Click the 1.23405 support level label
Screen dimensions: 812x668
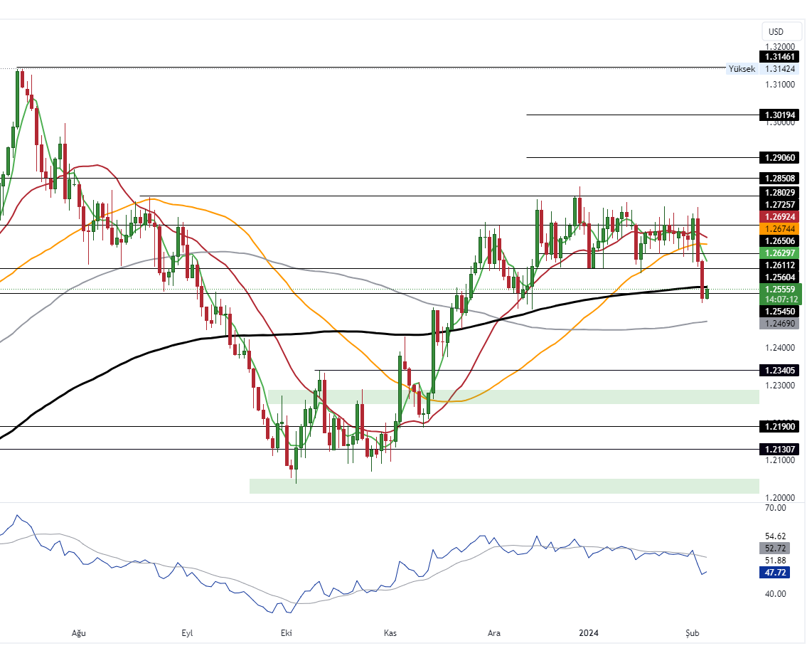point(779,370)
